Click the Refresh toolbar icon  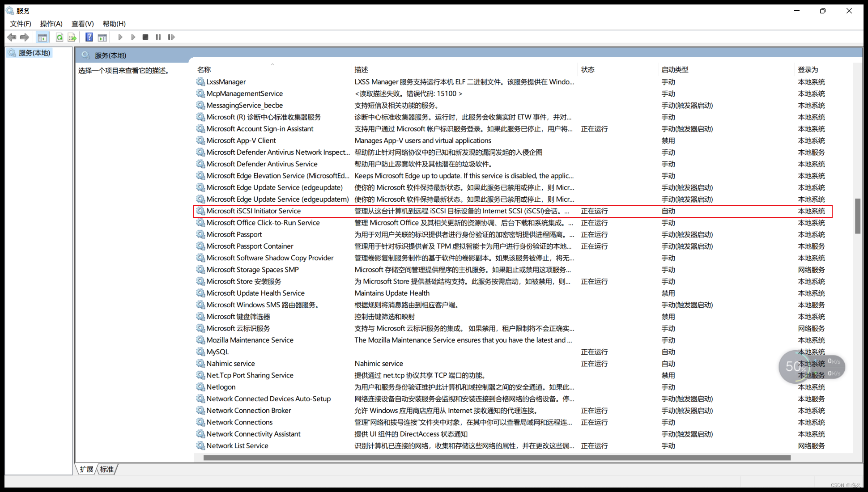pos(59,37)
